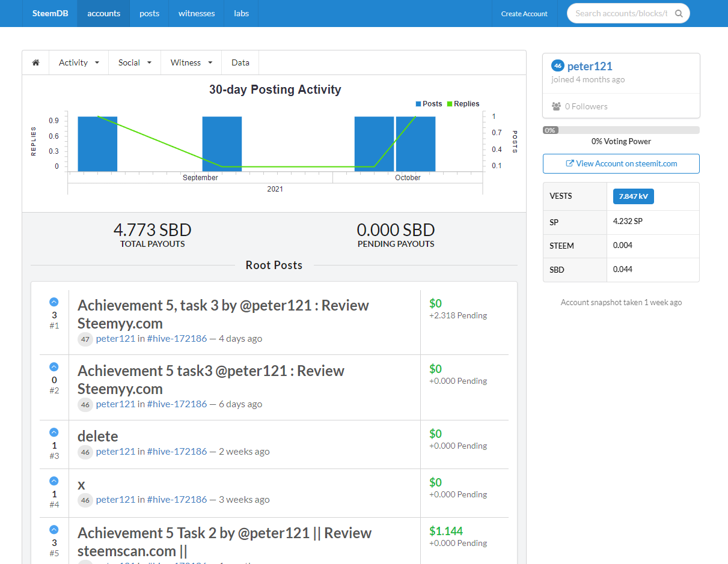Toggle Replies series in chart legend
The height and width of the screenshot is (564, 728).
click(x=463, y=104)
